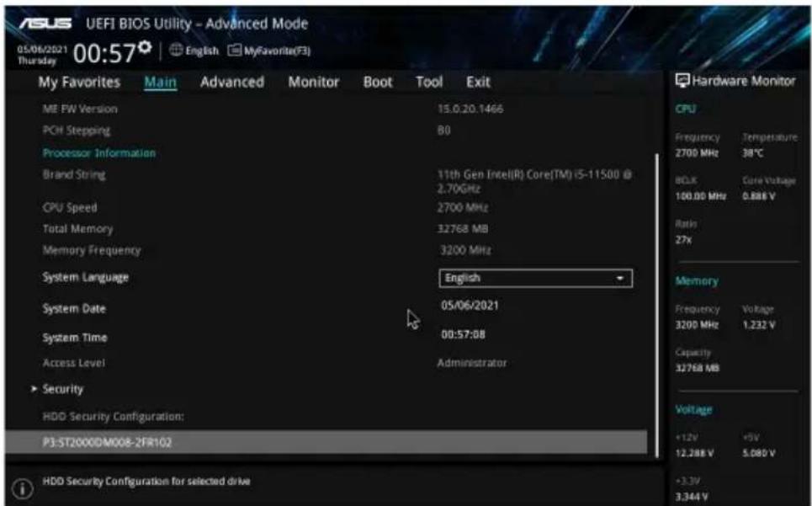This screenshot has height=506, width=812.
Task: Click the ME FW Version 15.0.20.1466 value
Action: point(470,109)
